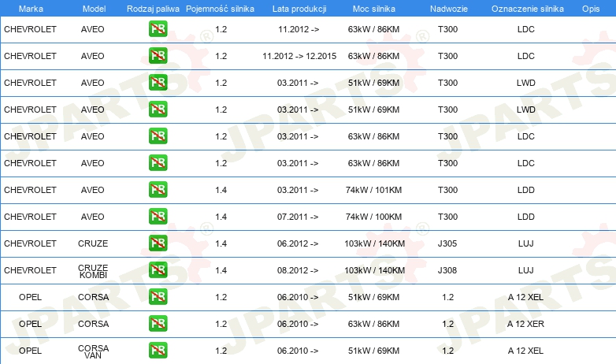The height and width of the screenshot is (364, 616).
Task: Click the petrol icon in the CRUZE KOMBI row
Action: pos(158,269)
